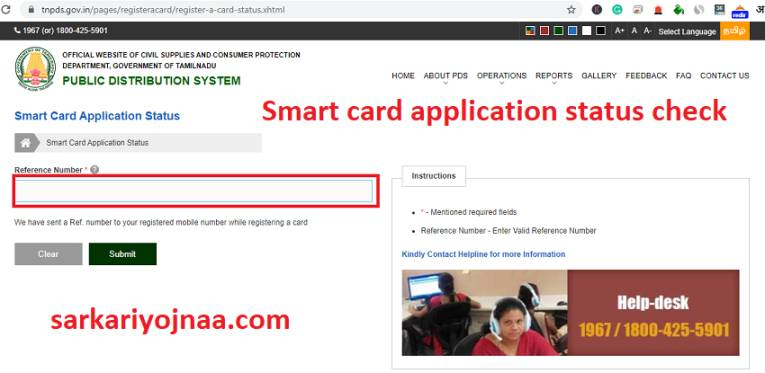Select the white theme swatch
The height and width of the screenshot is (373, 765).
[x=586, y=31]
